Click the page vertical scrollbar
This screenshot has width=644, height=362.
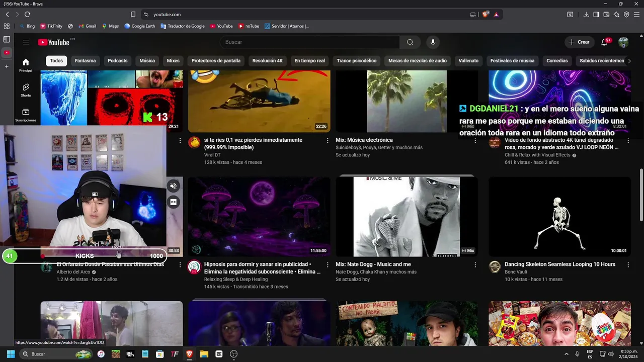[x=641, y=194]
